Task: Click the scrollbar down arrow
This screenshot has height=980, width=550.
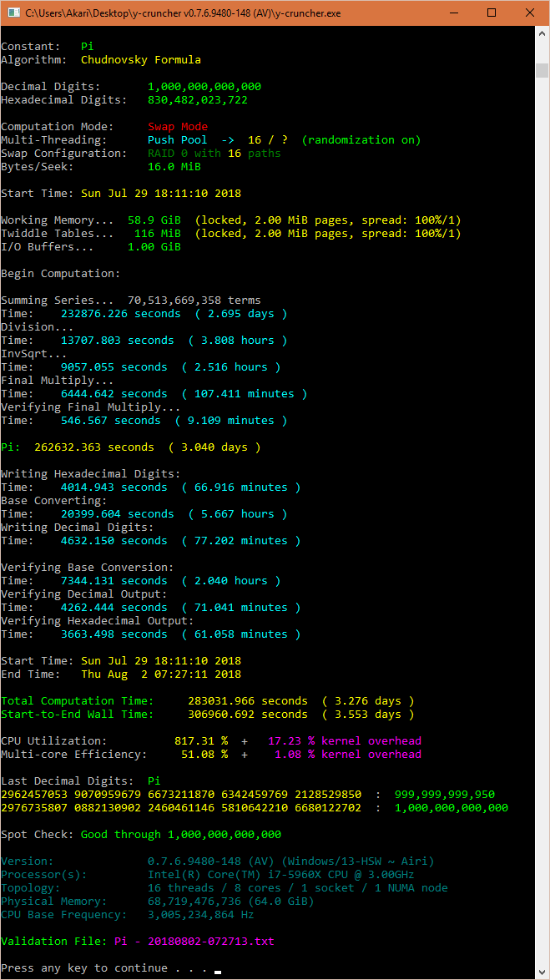Action: point(542,972)
